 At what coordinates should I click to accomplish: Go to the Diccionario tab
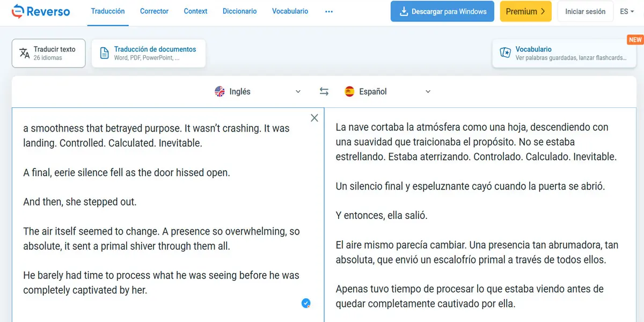(239, 11)
